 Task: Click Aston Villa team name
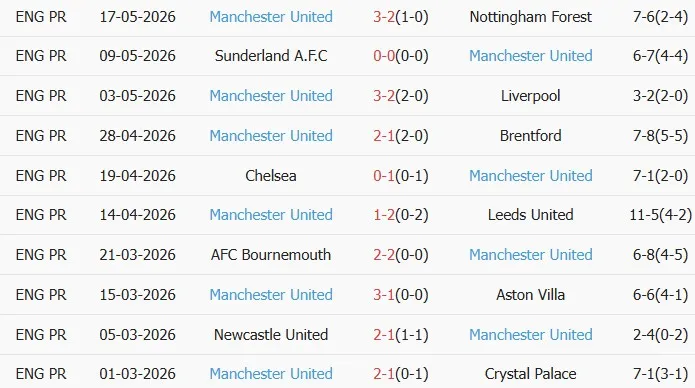click(531, 295)
